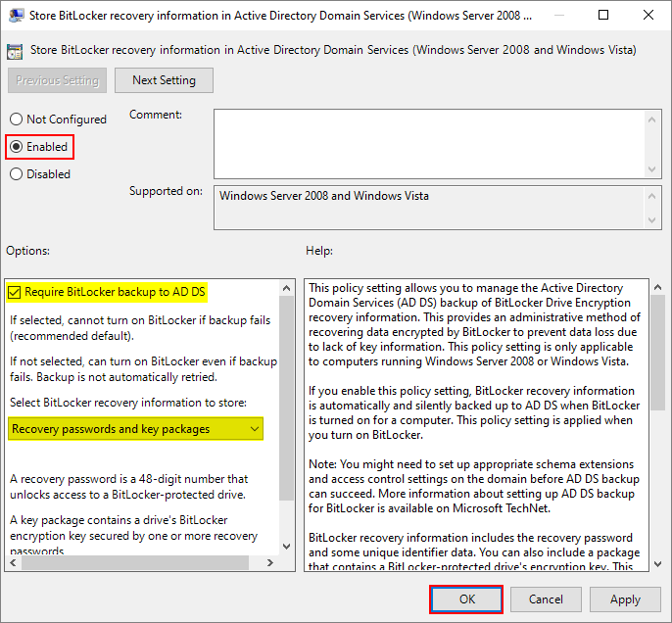The height and width of the screenshot is (623, 672).
Task: Click Options pane scroll up arrow
Action: (287, 288)
